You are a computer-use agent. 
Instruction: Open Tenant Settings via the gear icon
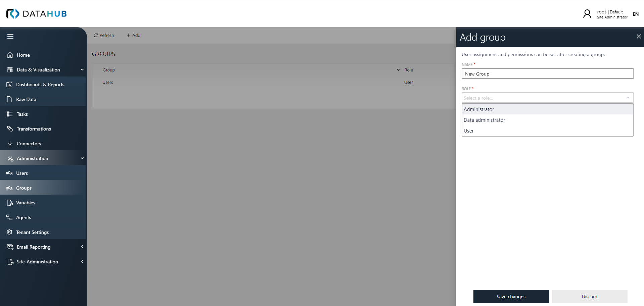[9, 232]
